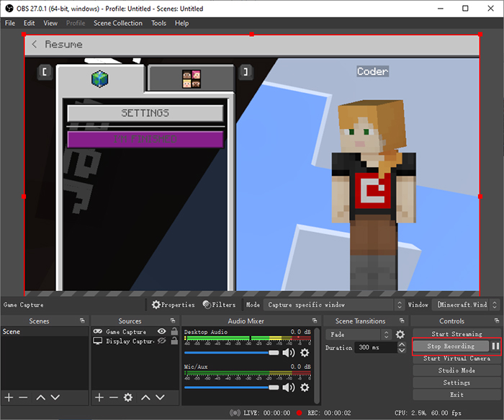Screen dimensions: 504x420
Task: Click Stop Recording button
Action: (x=451, y=346)
